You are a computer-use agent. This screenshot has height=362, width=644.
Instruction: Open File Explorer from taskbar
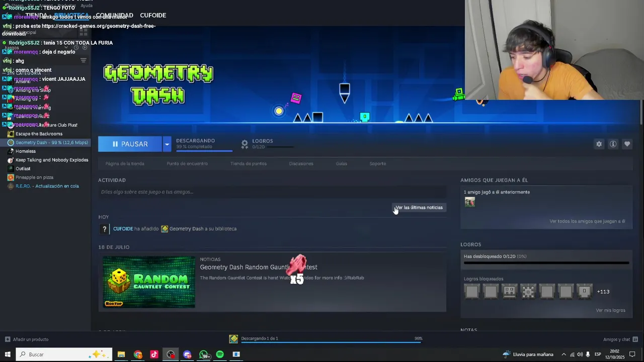[121, 354]
